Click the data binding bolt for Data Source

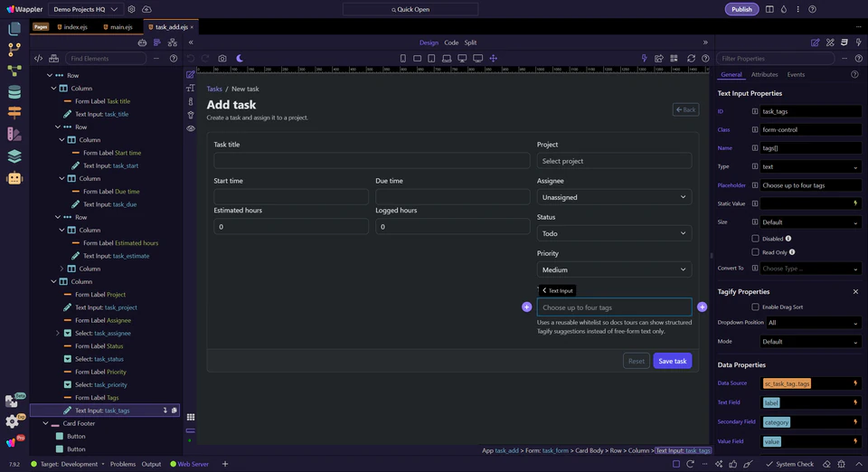click(x=855, y=382)
